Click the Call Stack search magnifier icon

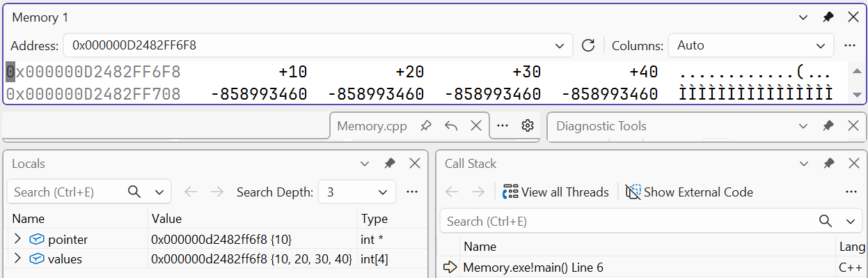[x=826, y=221]
